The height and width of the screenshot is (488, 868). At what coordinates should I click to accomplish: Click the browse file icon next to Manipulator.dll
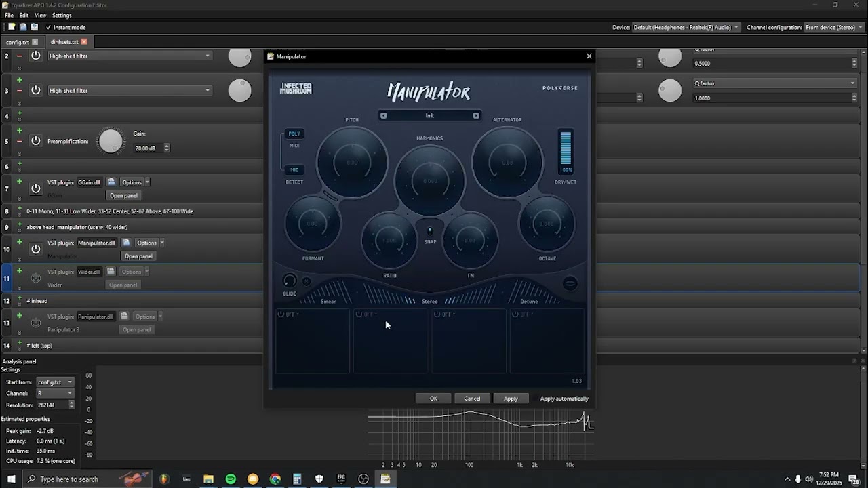(125, 243)
